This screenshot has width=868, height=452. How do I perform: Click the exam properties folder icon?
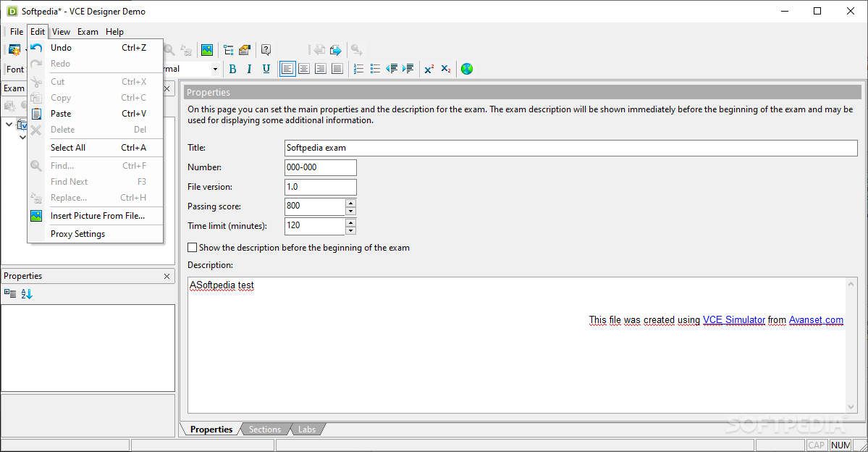(x=245, y=50)
